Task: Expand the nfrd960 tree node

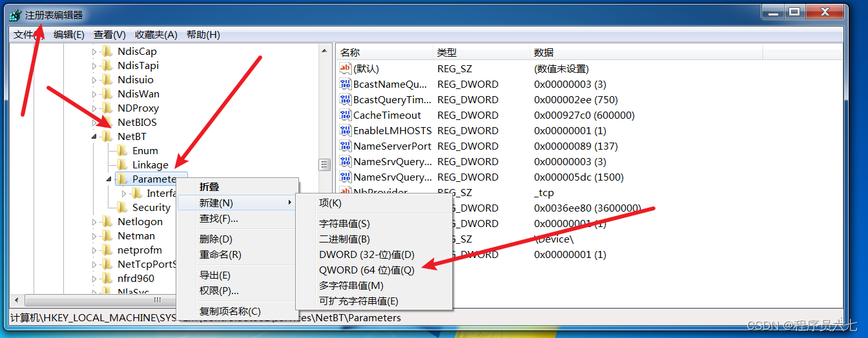Action: [94, 279]
